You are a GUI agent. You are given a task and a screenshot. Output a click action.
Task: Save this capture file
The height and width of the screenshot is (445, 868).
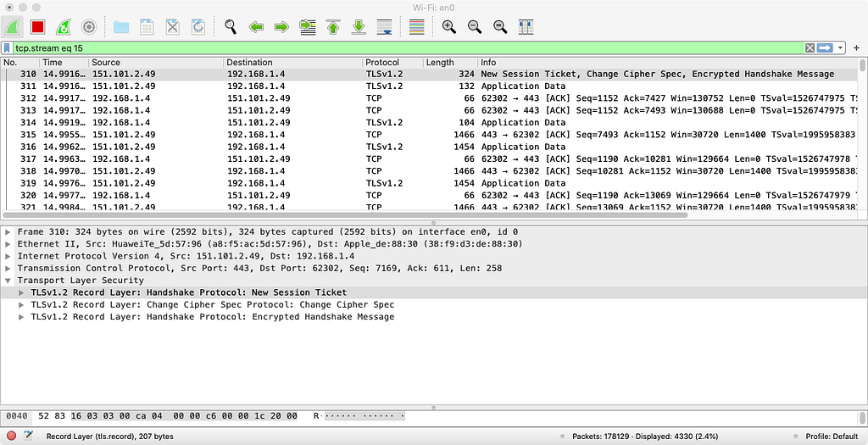[x=147, y=26]
